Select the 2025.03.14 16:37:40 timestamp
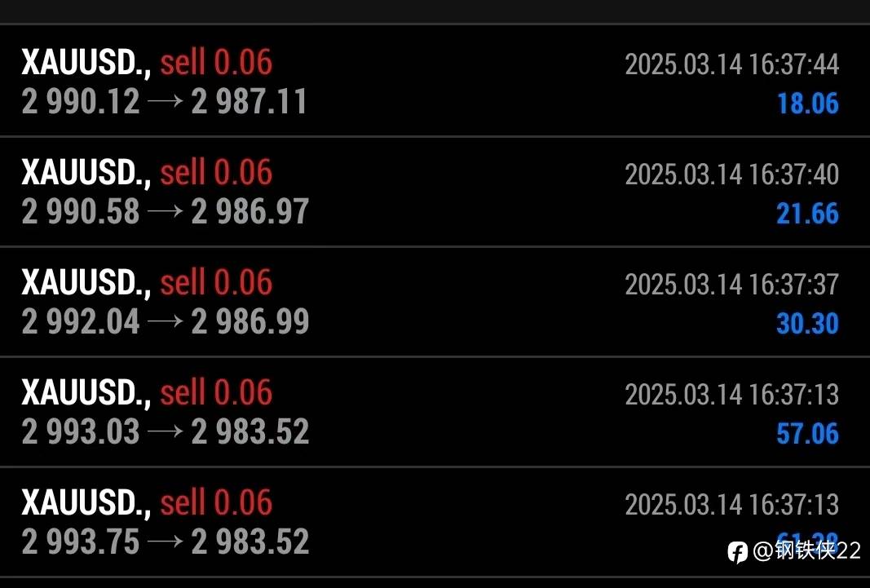The height and width of the screenshot is (588, 870). (731, 175)
